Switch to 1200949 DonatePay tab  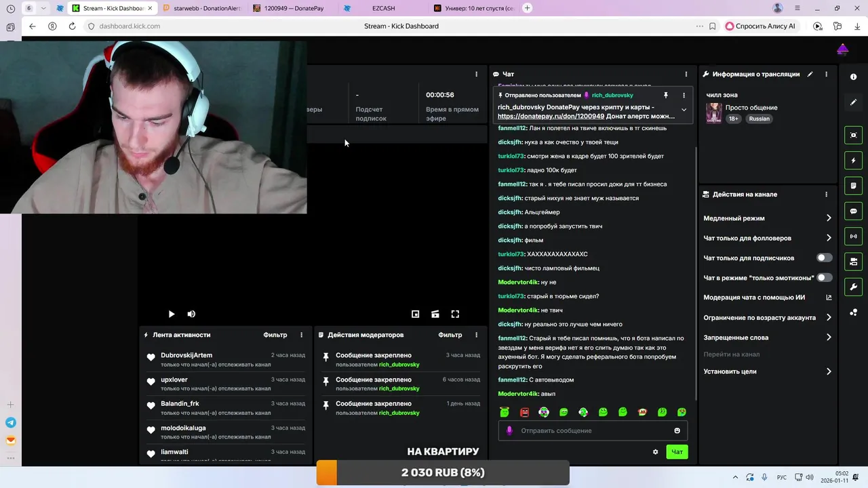coord(293,8)
